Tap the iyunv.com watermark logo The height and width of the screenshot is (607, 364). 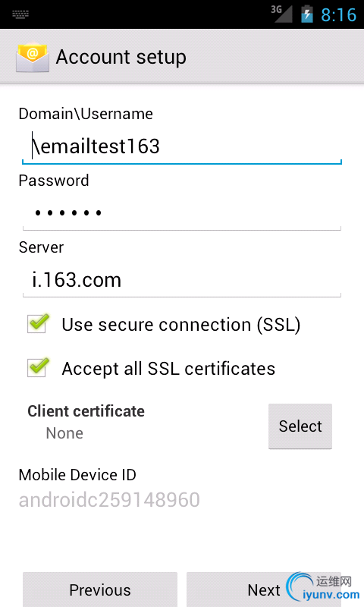click(x=323, y=587)
